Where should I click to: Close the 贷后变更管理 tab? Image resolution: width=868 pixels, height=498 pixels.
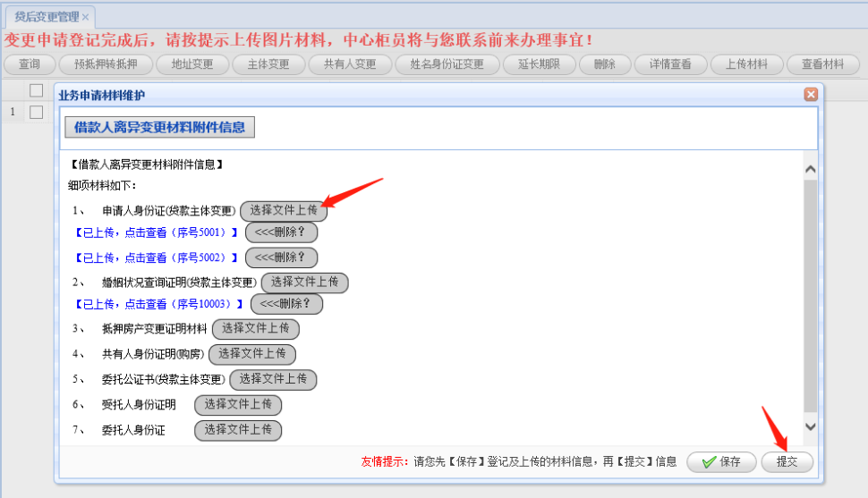[x=85, y=17]
